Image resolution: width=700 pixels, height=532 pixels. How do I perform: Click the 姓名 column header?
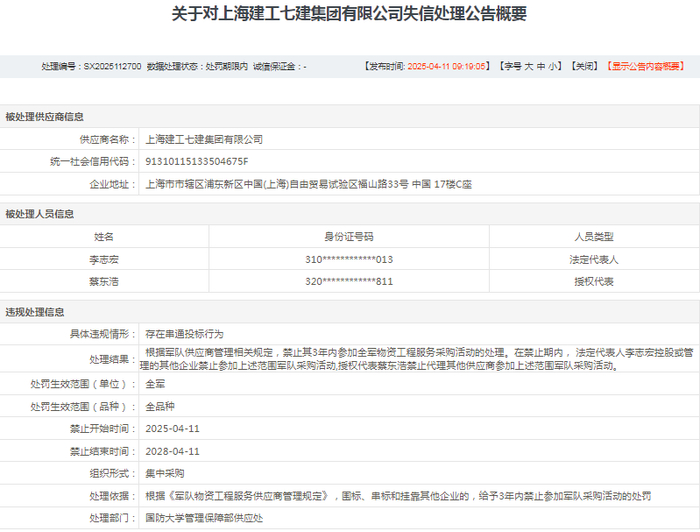(104, 237)
